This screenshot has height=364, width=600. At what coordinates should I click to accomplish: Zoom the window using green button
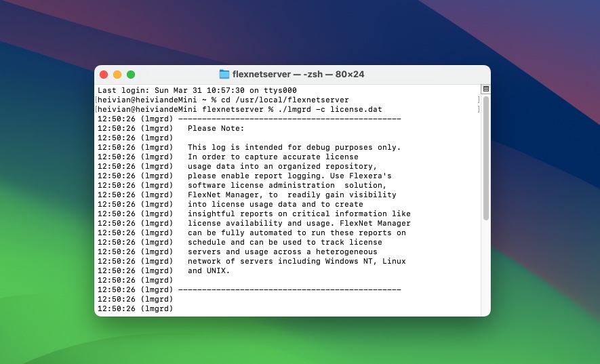point(131,75)
